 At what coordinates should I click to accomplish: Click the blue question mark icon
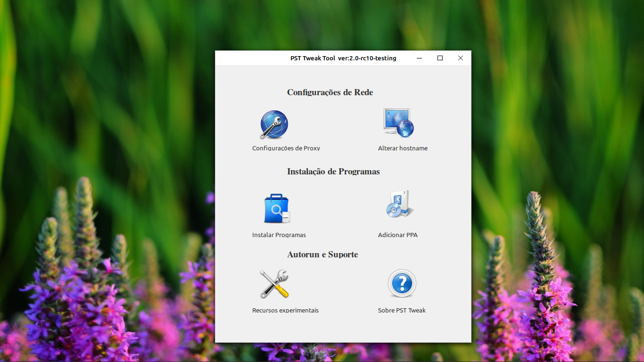coord(402,283)
